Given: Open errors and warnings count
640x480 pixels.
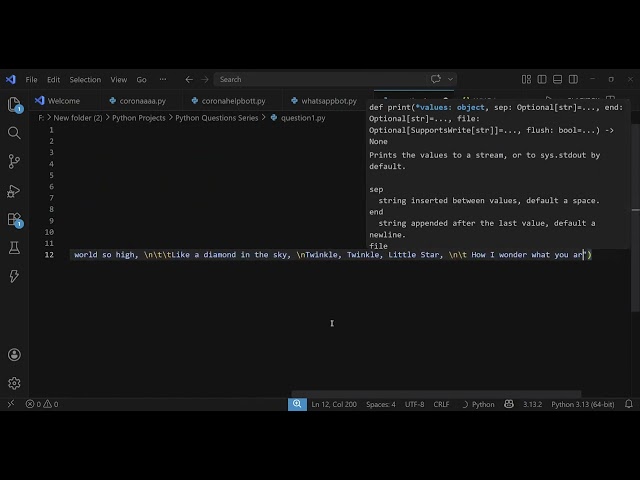Looking at the screenshot, I should 42,404.
